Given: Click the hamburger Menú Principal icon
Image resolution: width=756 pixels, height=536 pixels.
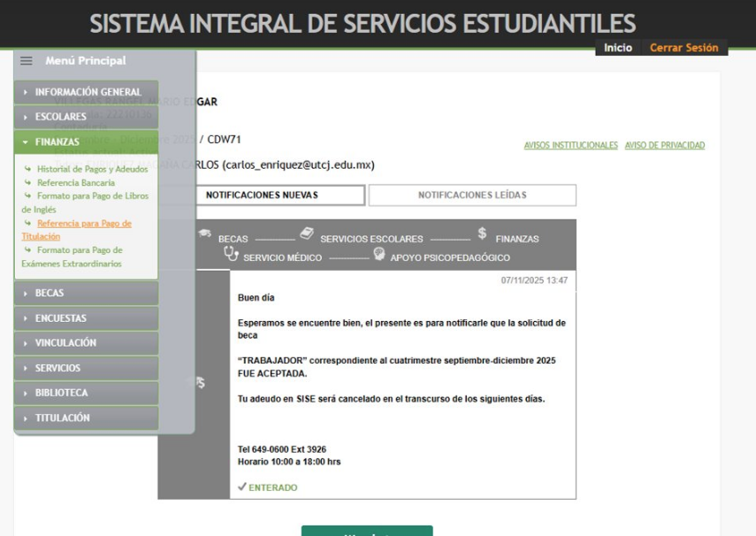Looking at the screenshot, I should 27,61.
